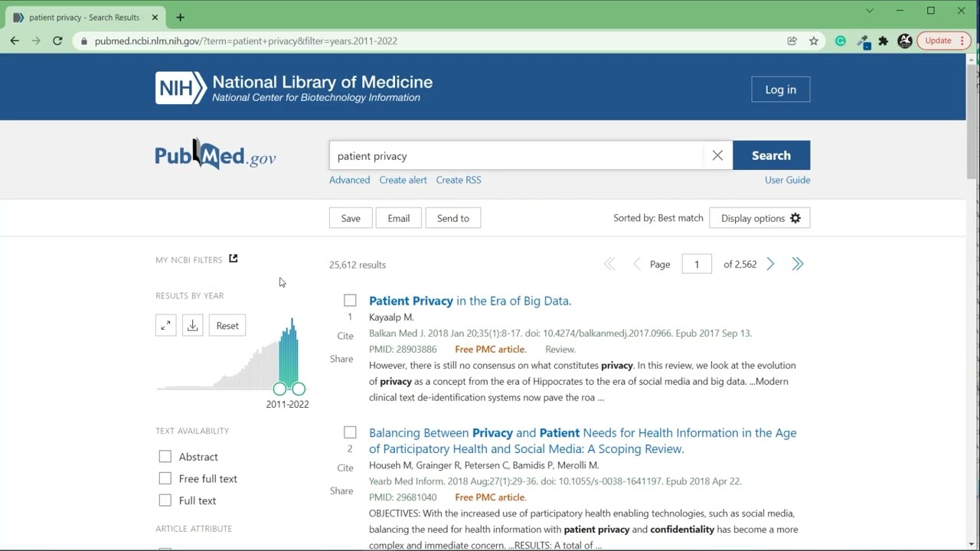
Task: Download the results by year data
Action: coord(193,325)
